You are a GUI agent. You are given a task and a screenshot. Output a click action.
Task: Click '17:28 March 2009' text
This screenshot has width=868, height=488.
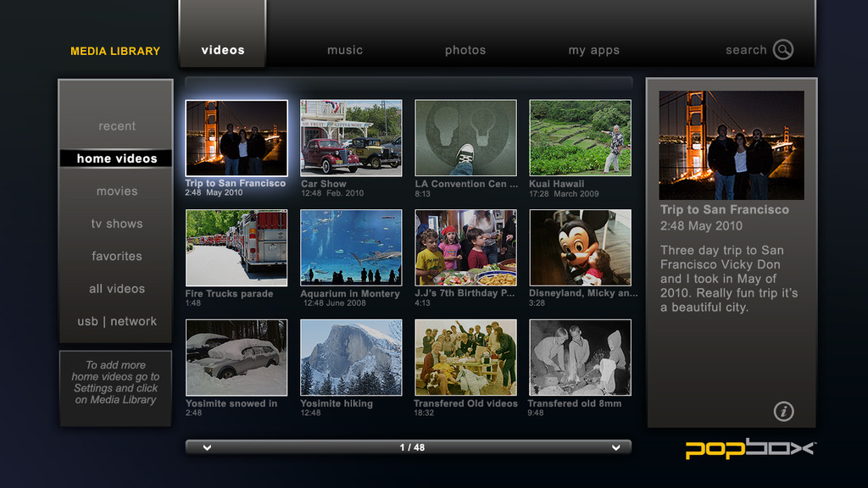pos(564,194)
